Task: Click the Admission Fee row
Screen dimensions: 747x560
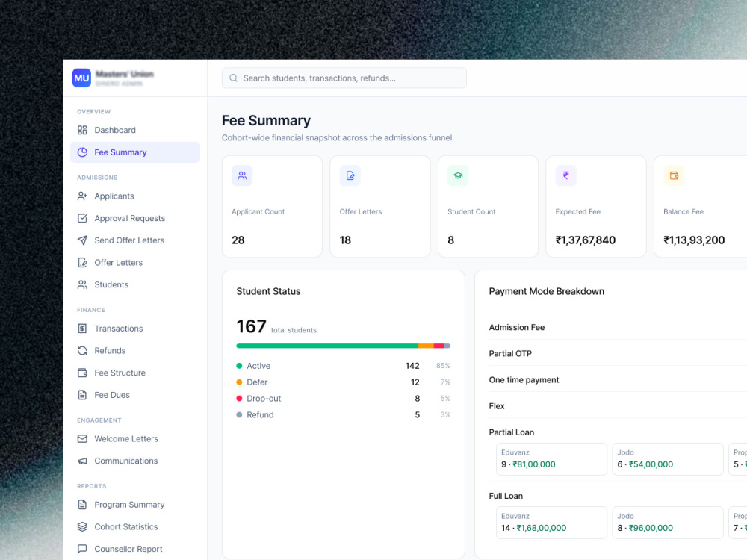Action: click(618, 327)
